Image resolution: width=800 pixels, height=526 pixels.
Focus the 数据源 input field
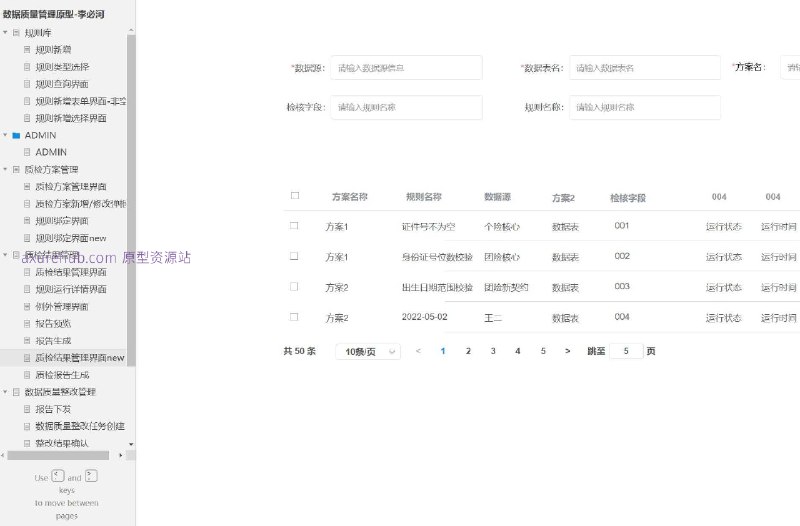406,67
